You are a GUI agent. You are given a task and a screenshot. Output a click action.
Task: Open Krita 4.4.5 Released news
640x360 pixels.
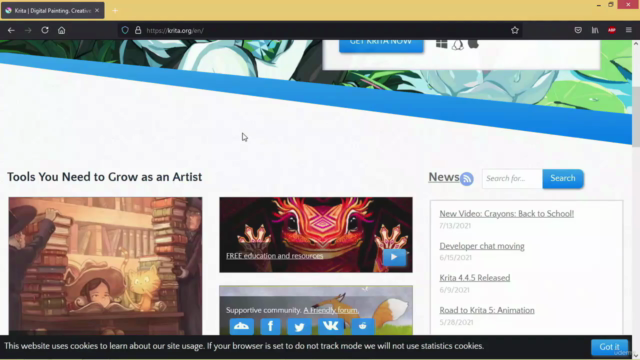(x=474, y=278)
